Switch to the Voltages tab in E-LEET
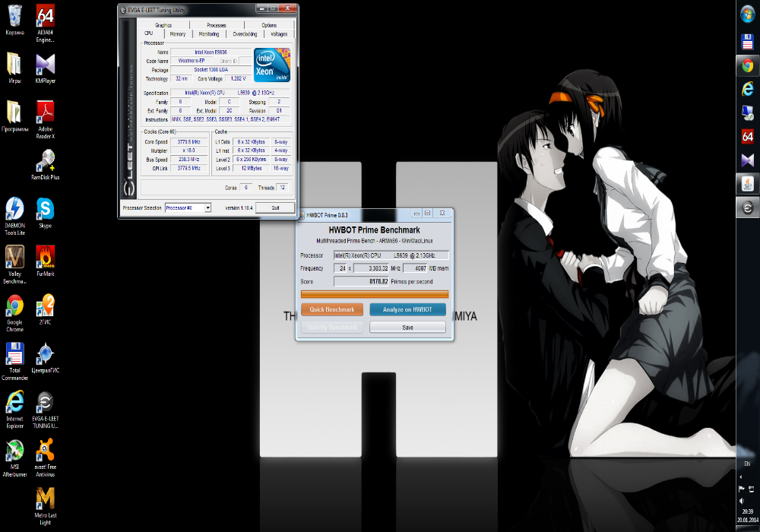 (x=279, y=34)
